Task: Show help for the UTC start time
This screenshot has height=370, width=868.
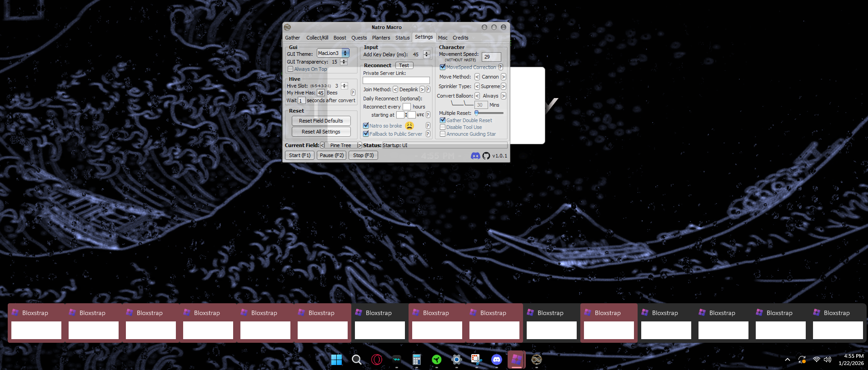Action: [428, 115]
